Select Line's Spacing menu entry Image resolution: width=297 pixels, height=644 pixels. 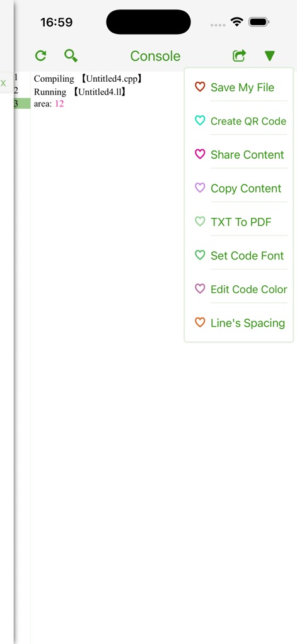(x=239, y=323)
